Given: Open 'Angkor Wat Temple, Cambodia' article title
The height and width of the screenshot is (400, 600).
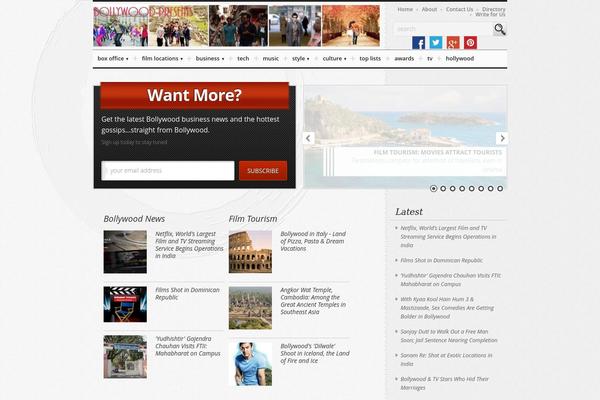Looking at the screenshot, I should (x=313, y=301).
